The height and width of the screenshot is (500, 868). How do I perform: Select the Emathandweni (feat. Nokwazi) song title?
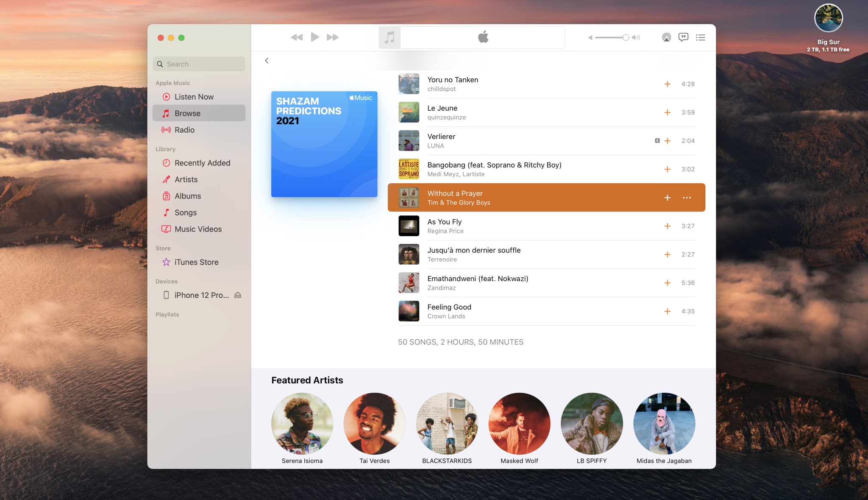click(478, 279)
